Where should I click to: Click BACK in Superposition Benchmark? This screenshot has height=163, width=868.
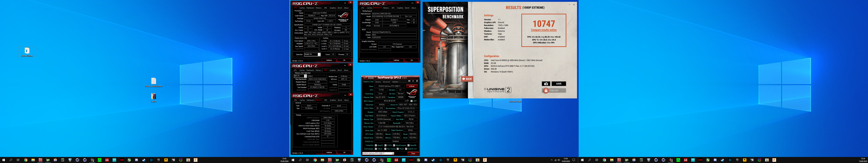(x=467, y=79)
